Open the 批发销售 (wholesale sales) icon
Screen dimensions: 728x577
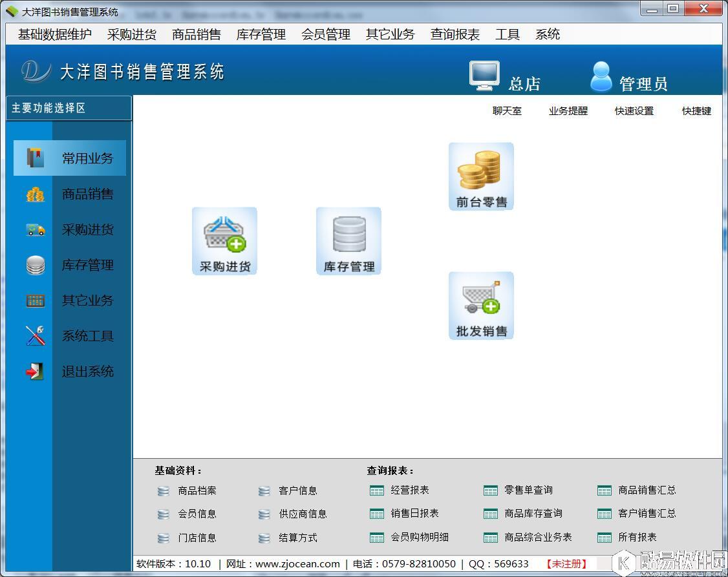pyautogui.click(x=480, y=305)
